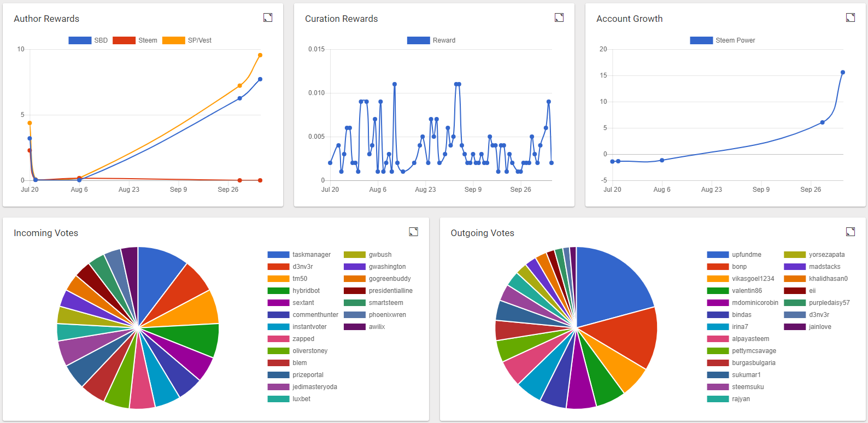Expand the Incoming Votes chart fullscreen
Image resolution: width=868 pixels, height=423 pixels.
[414, 232]
